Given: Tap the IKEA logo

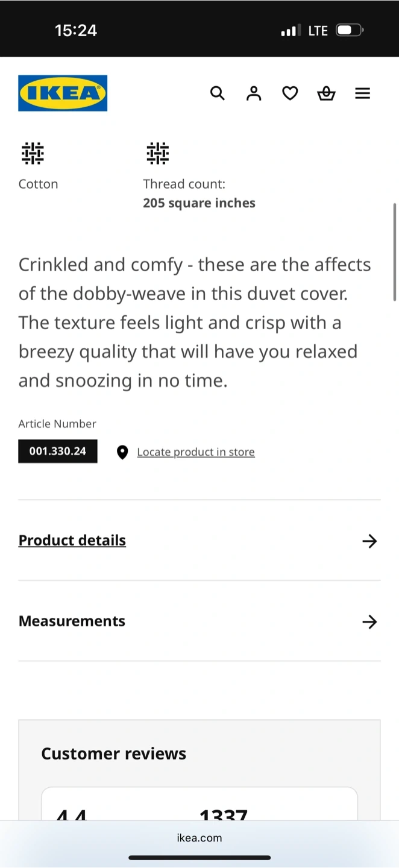Looking at the screenshot, I should click(x=63, y=93).
